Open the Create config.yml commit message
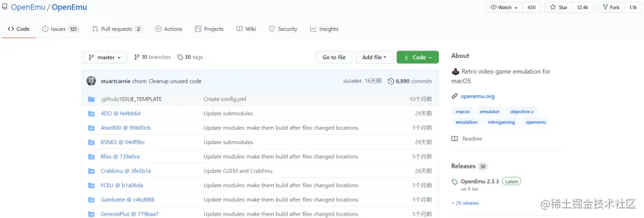Viewport: 644px width, 218px height. (225, 99)
